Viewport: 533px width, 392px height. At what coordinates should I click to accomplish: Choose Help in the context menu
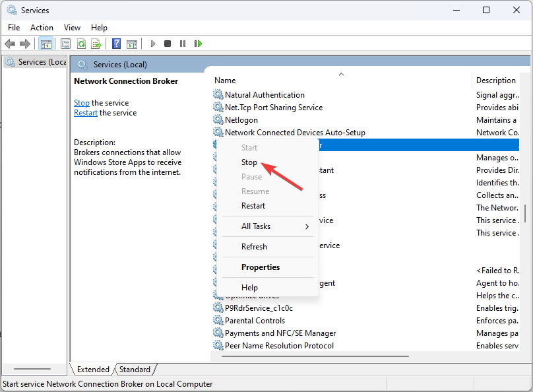249,287
